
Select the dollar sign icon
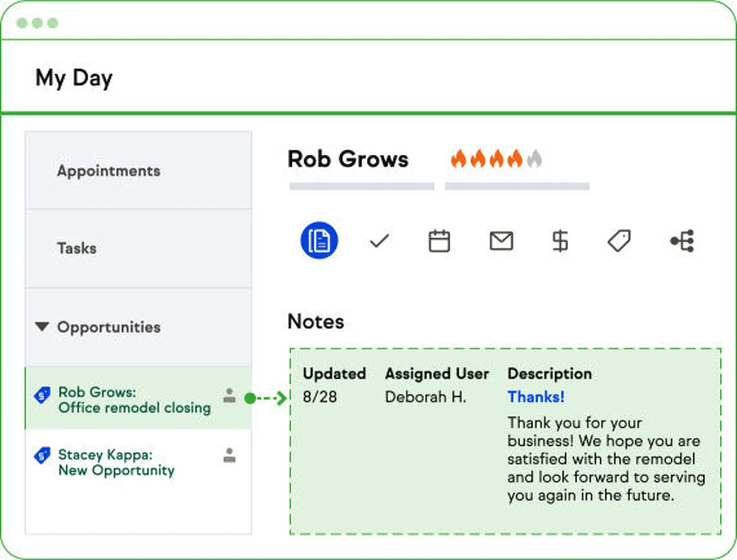pos(560,241)
